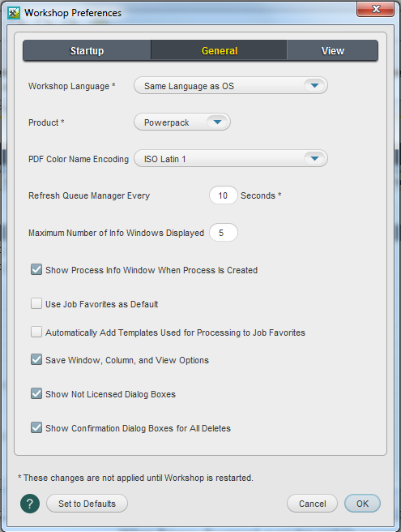Viewport: 401px width, 532px height.
Task: Click the Workshop Language dropdown arrow
Action: tap(314, 85)
